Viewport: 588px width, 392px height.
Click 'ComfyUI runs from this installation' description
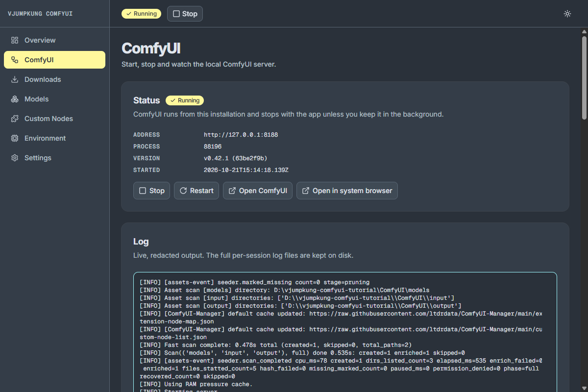(x=288, y=114)
